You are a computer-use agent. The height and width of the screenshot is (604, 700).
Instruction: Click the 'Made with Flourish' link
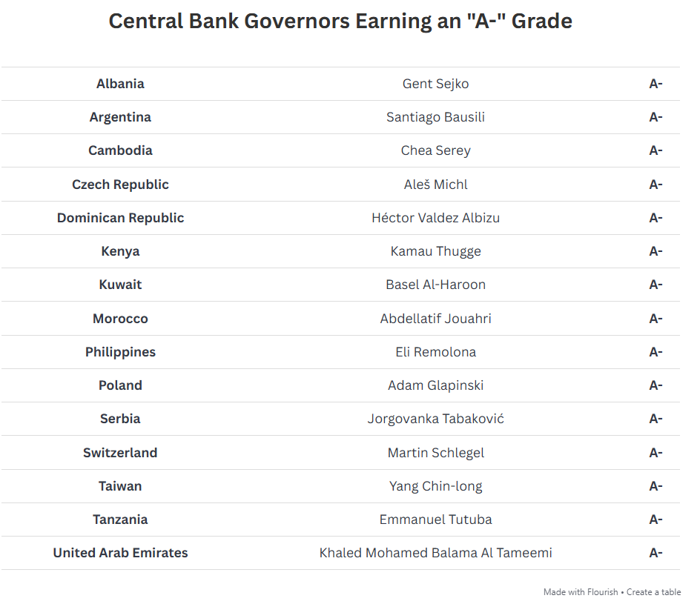tap(581, 592)
